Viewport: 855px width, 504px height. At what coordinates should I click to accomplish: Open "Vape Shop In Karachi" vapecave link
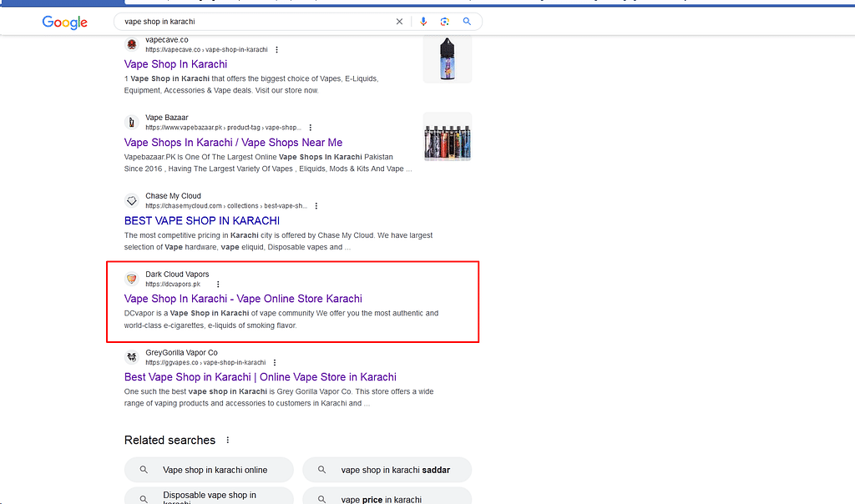pos(175,64)
